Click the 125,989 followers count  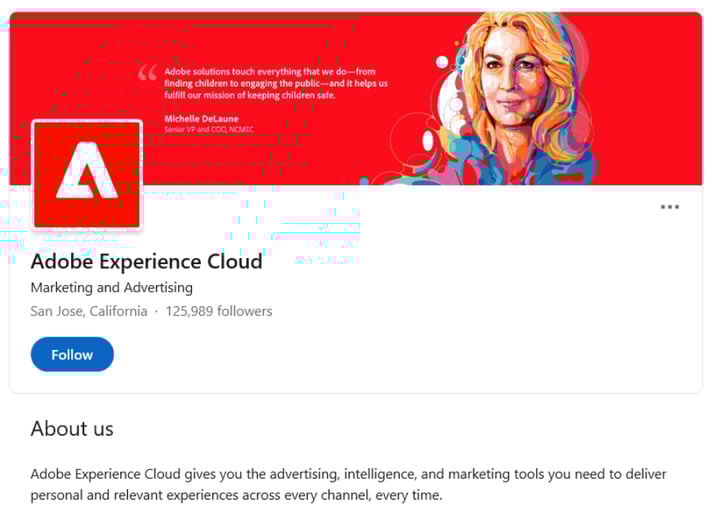pos(219,311)
